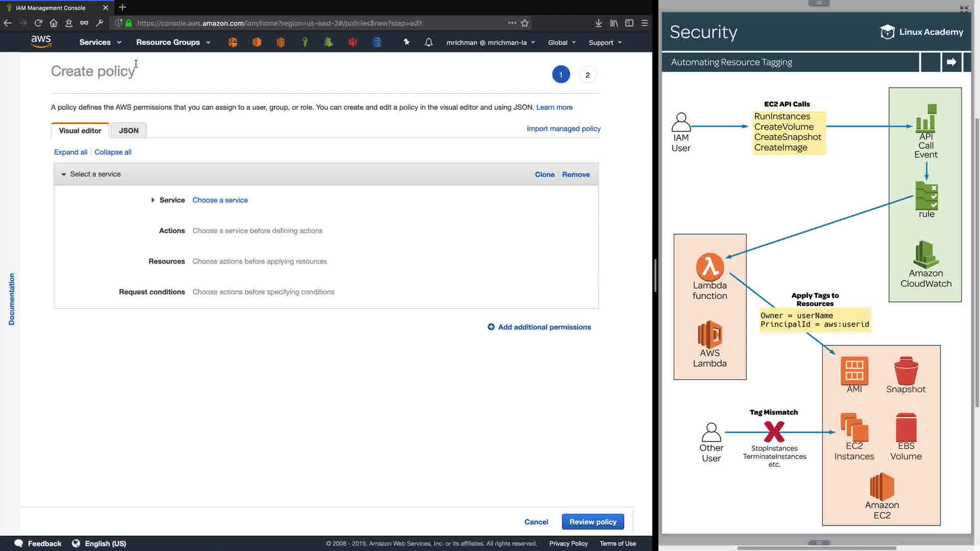Click the AWS logo home icon

click(41, 42)
